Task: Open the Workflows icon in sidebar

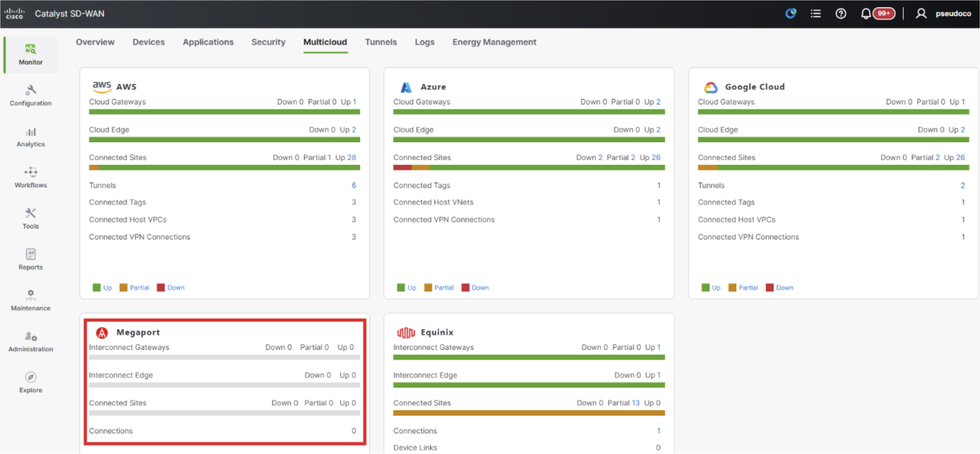Action: click(x=31, y=172)
